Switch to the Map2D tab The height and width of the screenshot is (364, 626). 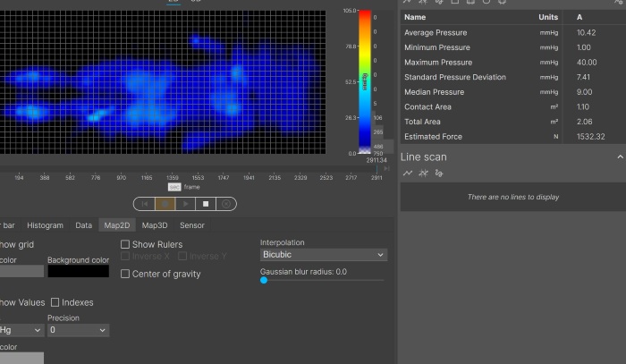[x=117, y=225]
